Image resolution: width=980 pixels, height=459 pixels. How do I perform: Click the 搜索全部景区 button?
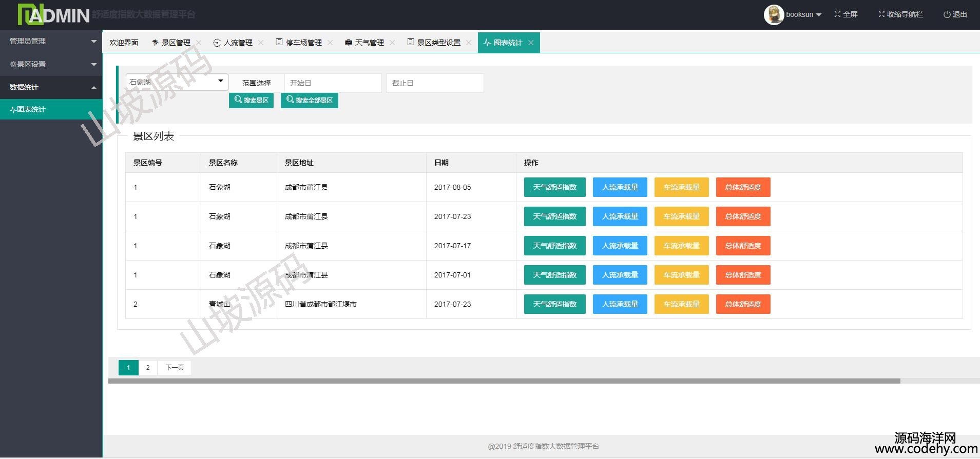(309, 100)
